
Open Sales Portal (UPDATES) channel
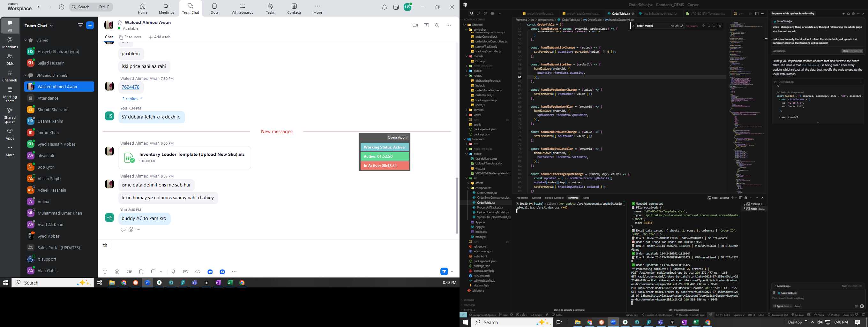pos(59,247)
